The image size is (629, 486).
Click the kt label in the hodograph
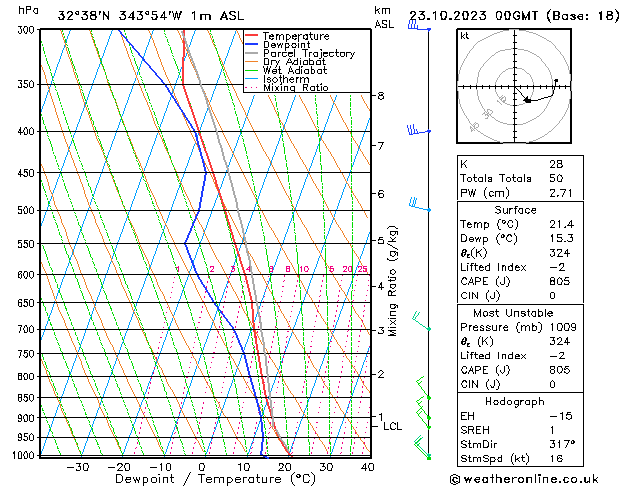click(465, 36)
